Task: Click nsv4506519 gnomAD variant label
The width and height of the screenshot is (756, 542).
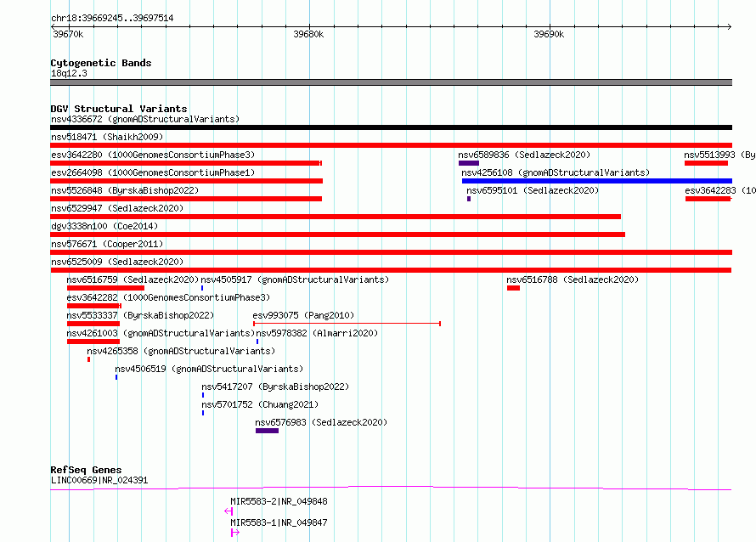Action: pyautogui.click(x=209, y=369)
